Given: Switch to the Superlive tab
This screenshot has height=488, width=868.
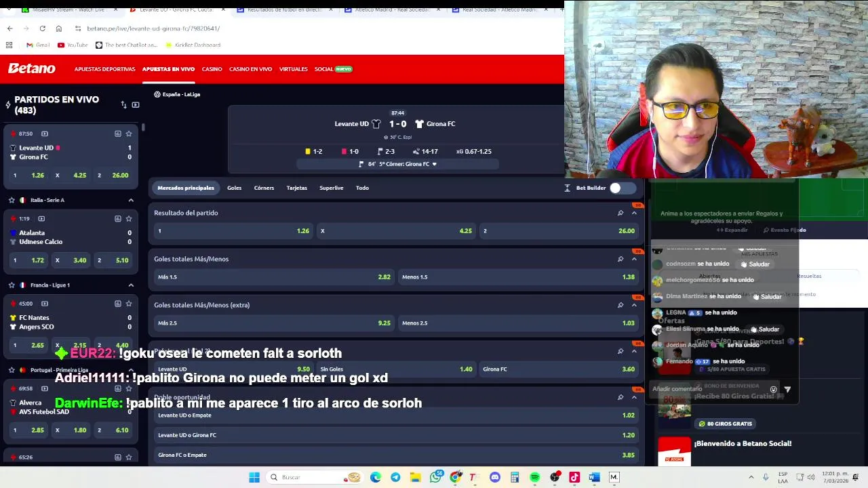Looking at the screenshot, I should [x=331, y=188].
